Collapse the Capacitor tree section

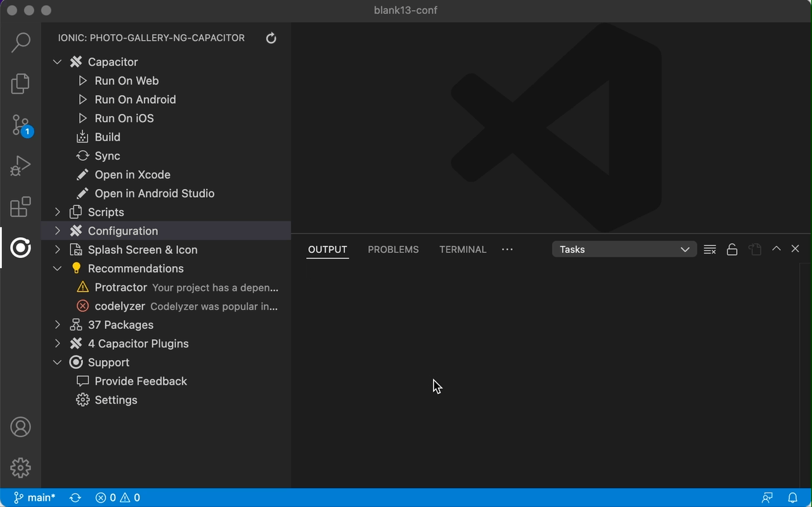pyautogui.click(x=58, y=62)
